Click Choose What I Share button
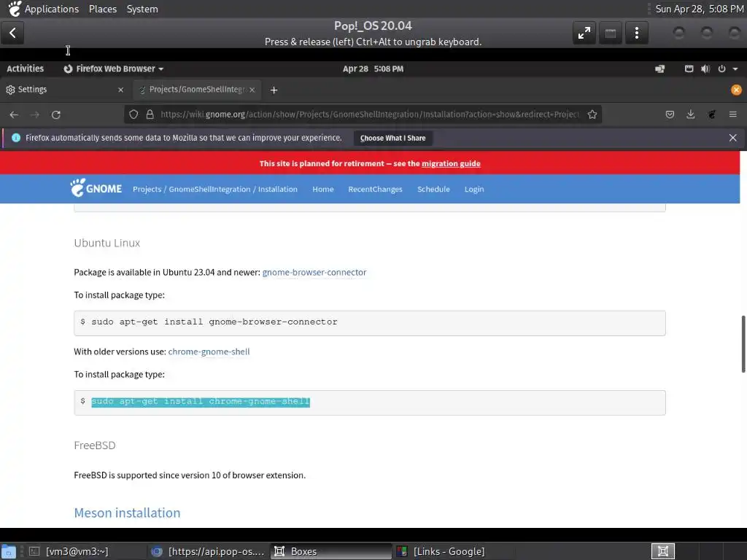 (393, 138)
